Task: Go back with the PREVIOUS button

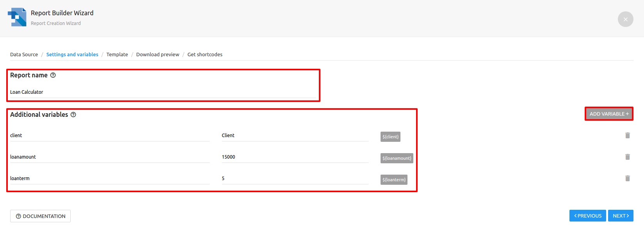Action: (587, 216)
